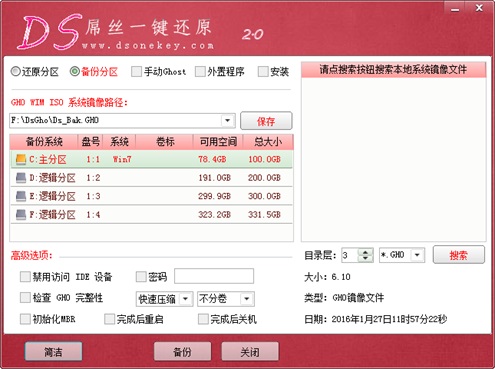495x369 pixels.
Task: Sort by 备份系统 column header
Action: tap(44, 142)
